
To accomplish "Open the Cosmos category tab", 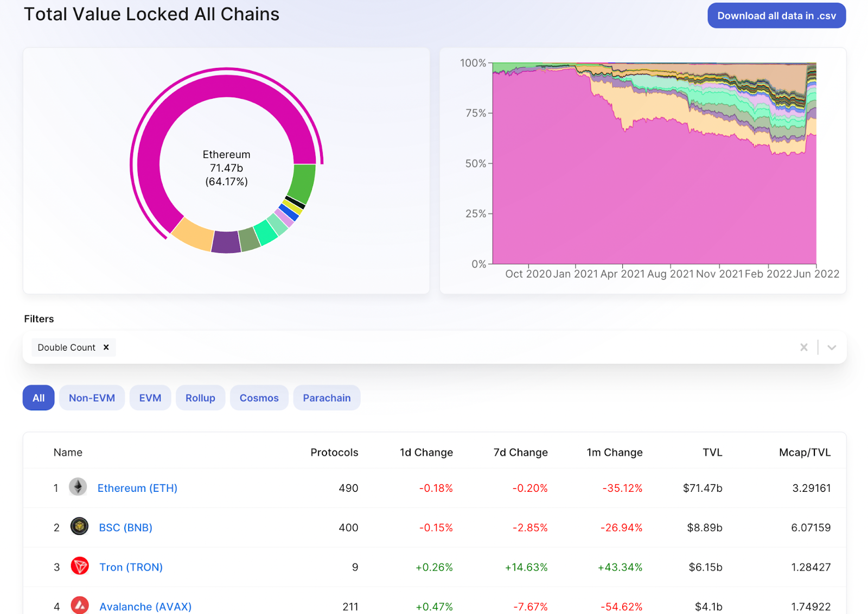I will pos(259,398).
